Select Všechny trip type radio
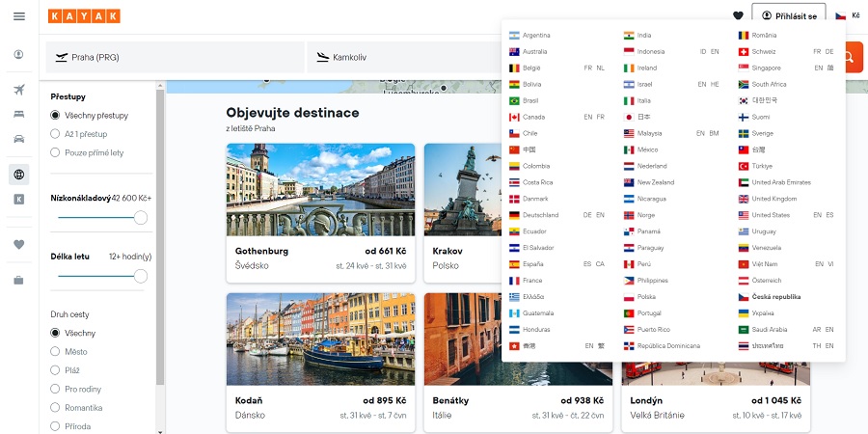Viewport: 868px width, 434px height. tap(55, 333)
